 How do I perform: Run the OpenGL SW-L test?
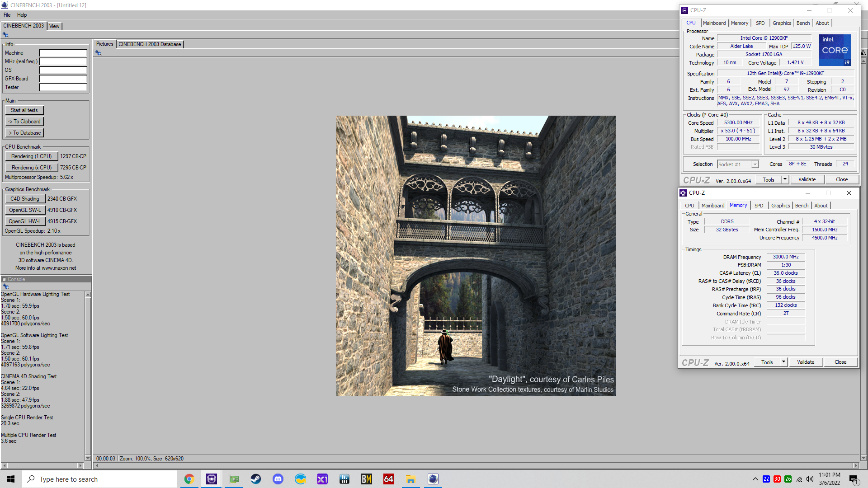click(25, 210)
